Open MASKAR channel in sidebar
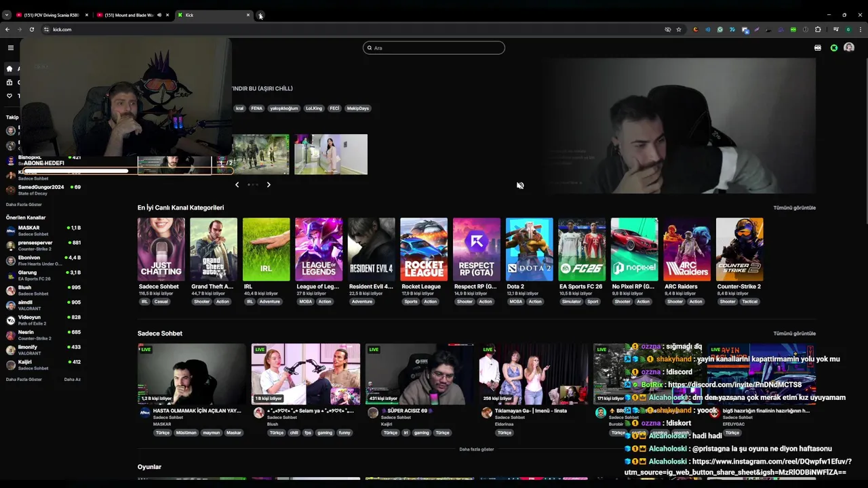This screenshot has width=868, height=488. click(x=43, y=230)
